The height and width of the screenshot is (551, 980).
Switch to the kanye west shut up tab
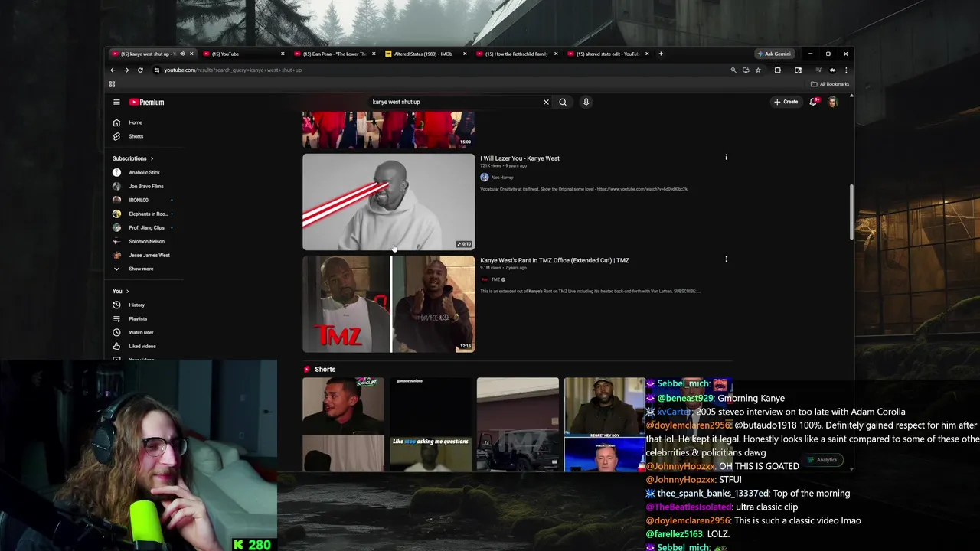pos(148,54)
